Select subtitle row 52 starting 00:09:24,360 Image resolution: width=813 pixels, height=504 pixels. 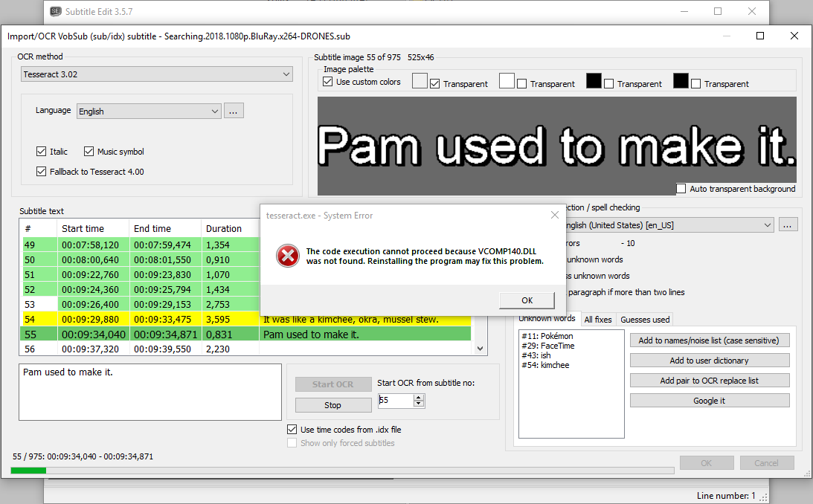tap(140, 290)
